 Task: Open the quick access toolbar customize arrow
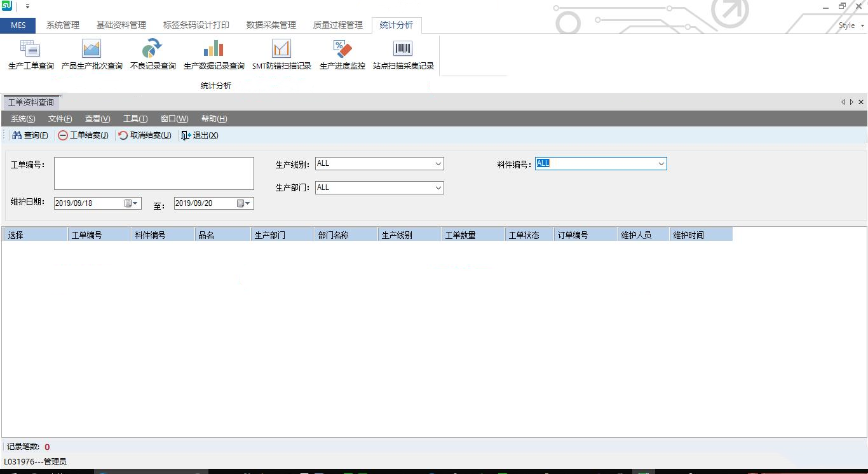pos(27,6)
